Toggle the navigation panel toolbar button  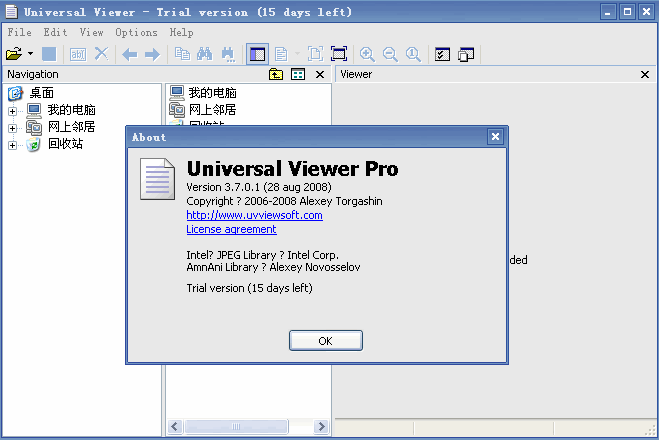tap(257, 54)
